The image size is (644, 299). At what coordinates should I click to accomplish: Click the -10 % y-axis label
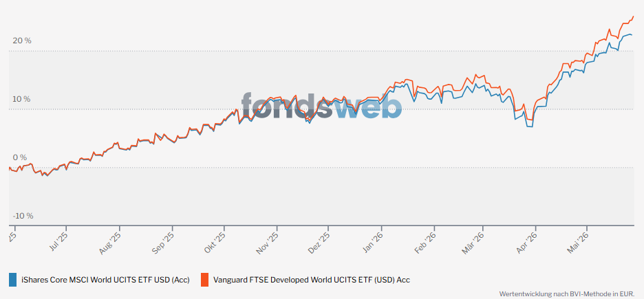[x=23, y=216]
